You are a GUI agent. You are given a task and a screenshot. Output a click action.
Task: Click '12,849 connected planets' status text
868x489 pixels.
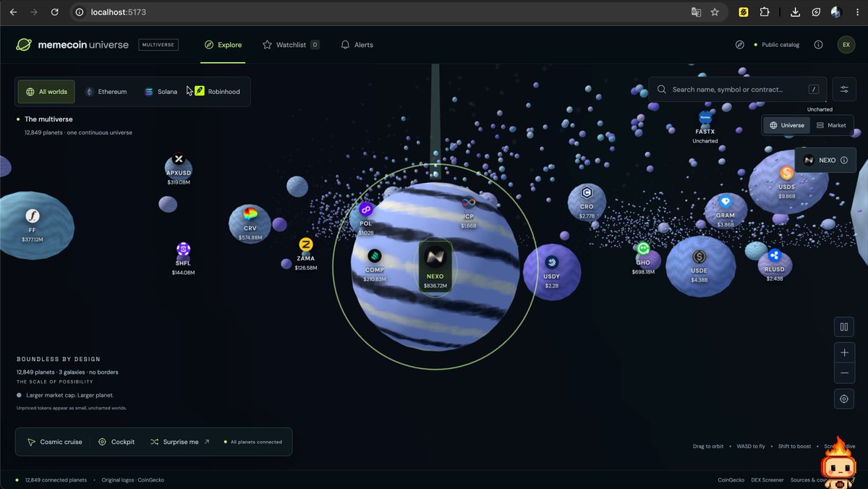(56, 480)
